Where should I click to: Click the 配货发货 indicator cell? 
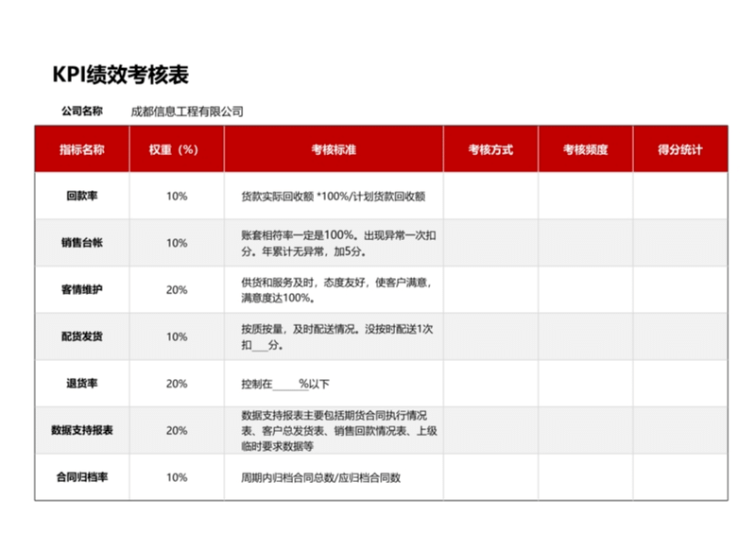(81, 336)
